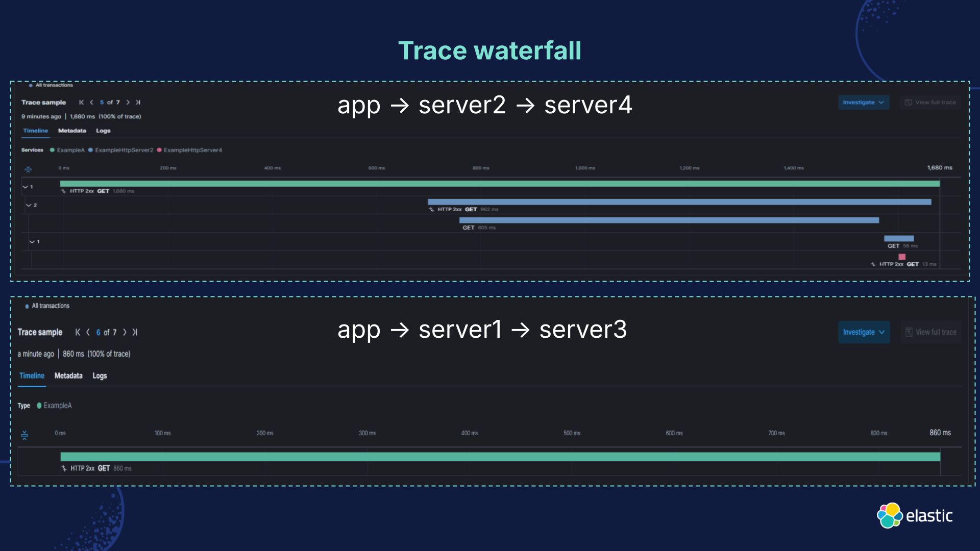Open the bottom Investigate dropdown
Screen dimensions: 980x551
tap(864, 332)
